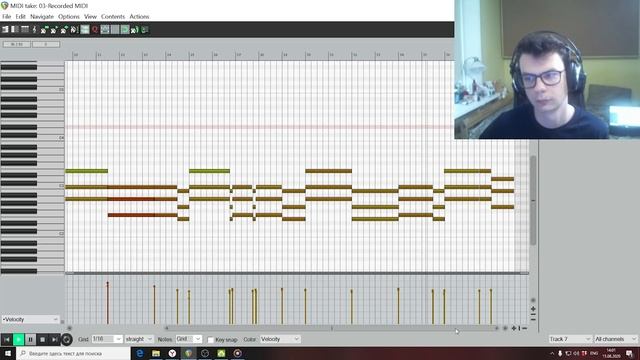Image resolution: width=640 pixels, height=360 pixels.
Task: Open the Edit menu
Action: click(20, 17)
